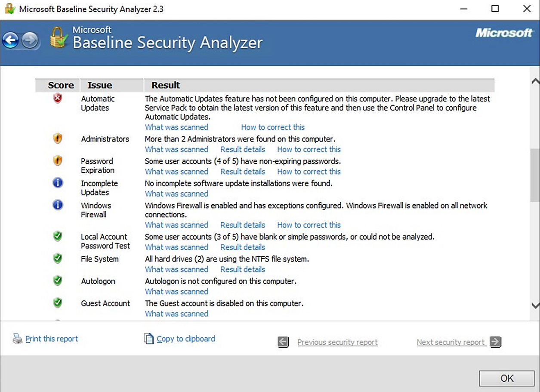Image resolution: width=540 pixels, height=392 pixels.
Task: Open How to correct this for Automatic Updates
Action: pyautogui.click(x=273, y=127)
